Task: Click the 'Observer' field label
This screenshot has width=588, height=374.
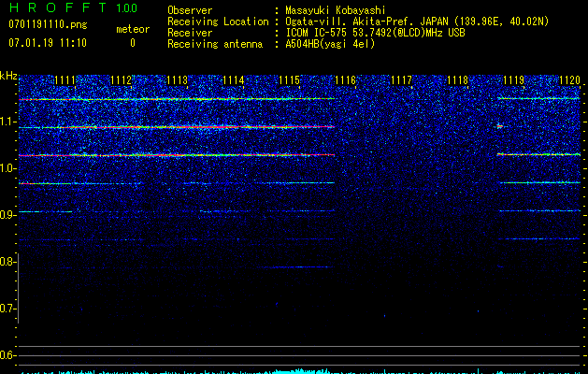Action: [190, 10]
